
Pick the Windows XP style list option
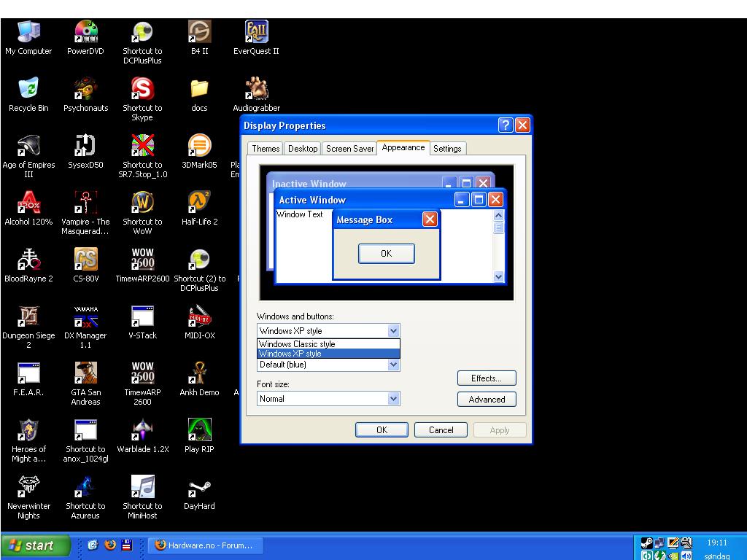[x=328, y=354]
